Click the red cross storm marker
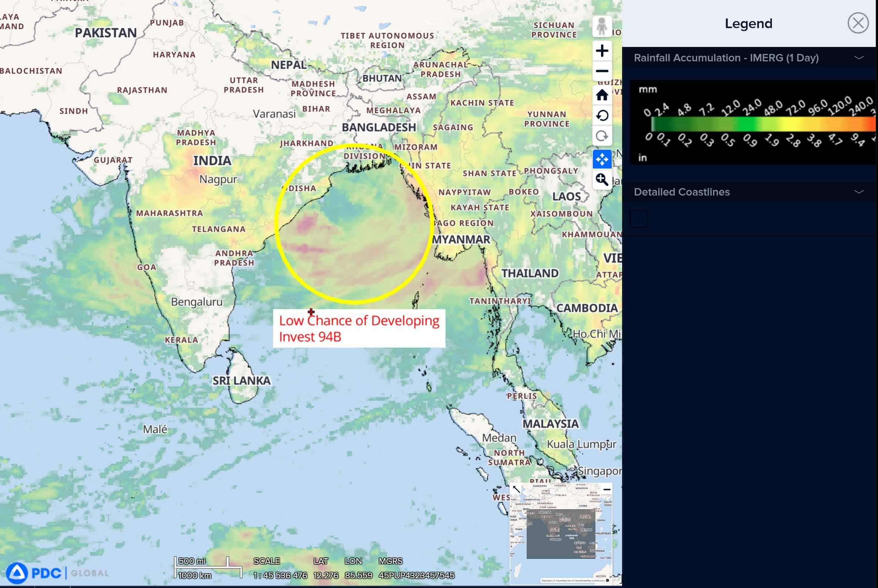 [x=311, y=312]
